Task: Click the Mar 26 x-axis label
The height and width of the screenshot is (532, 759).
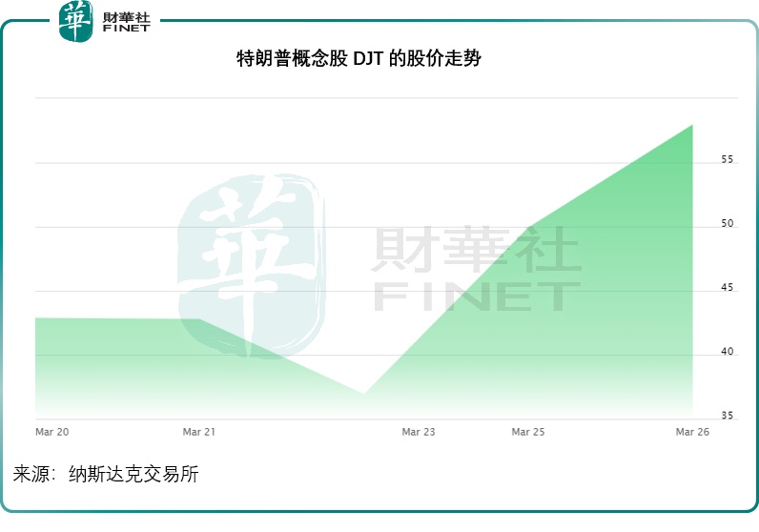Action: point(693,432)
